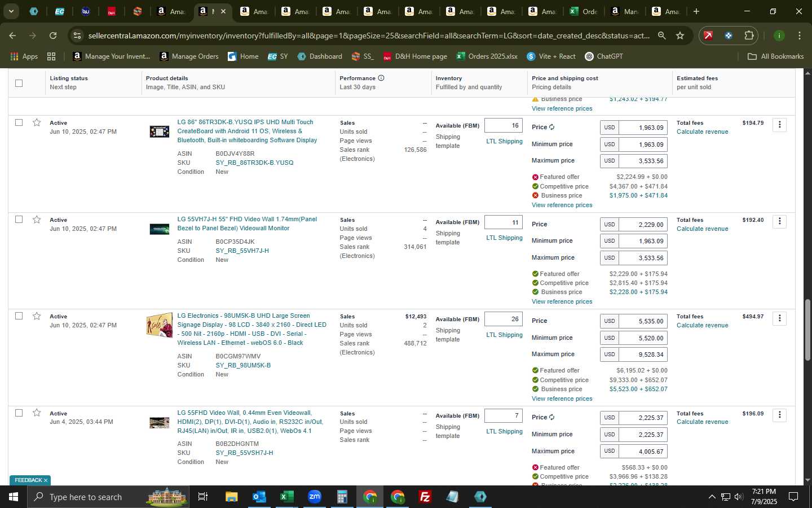Open the Vite + React bookmark

pos(551,56)
